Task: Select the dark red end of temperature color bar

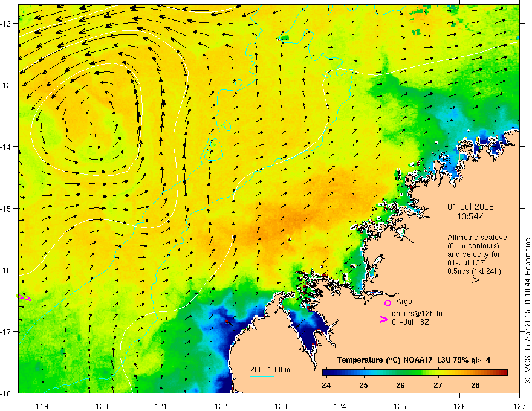Action: (x=504, y=373)
